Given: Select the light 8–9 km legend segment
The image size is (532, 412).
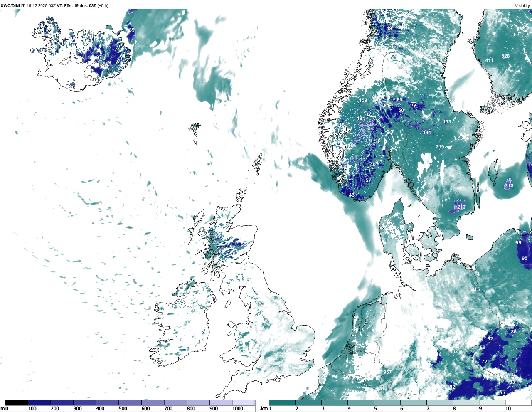Looking at the screenshot, I should (466, 402).
